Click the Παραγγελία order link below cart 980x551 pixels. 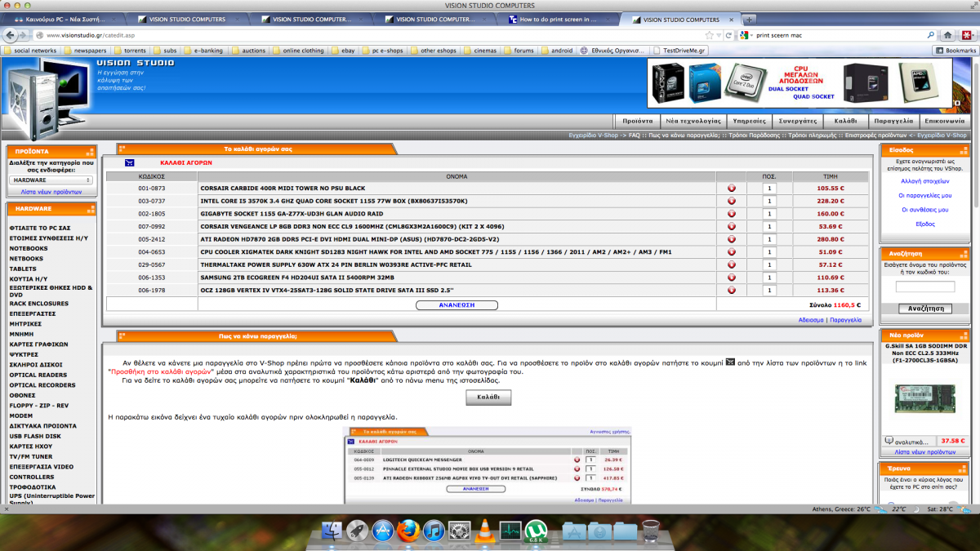pyautogui.click(x=845, y=320)
